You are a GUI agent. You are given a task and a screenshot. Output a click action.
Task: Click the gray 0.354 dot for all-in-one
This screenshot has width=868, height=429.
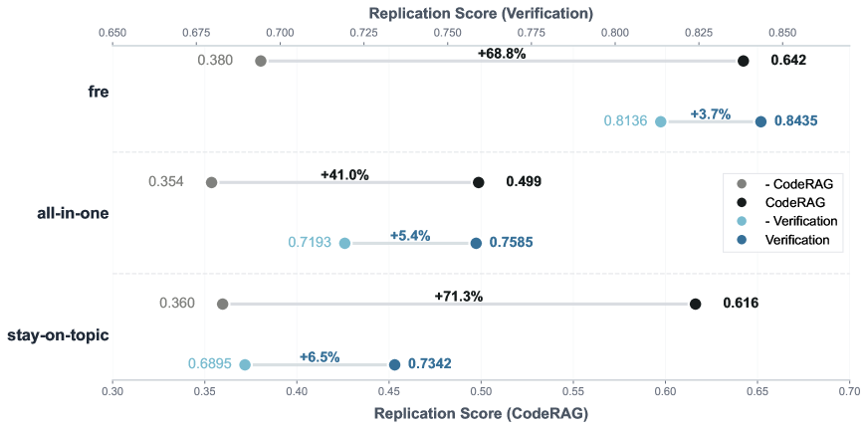coord(211,182)
